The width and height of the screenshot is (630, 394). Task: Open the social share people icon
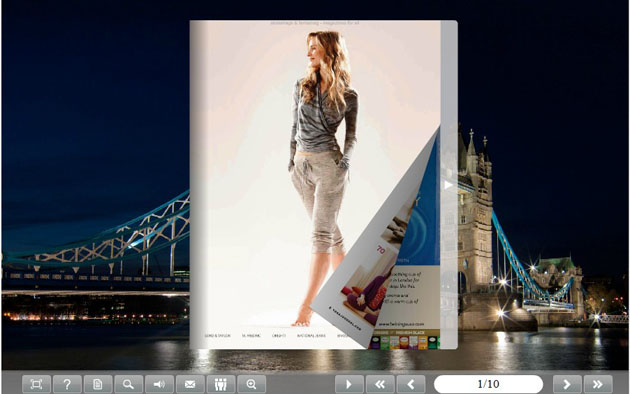click(x=221, y=384)
